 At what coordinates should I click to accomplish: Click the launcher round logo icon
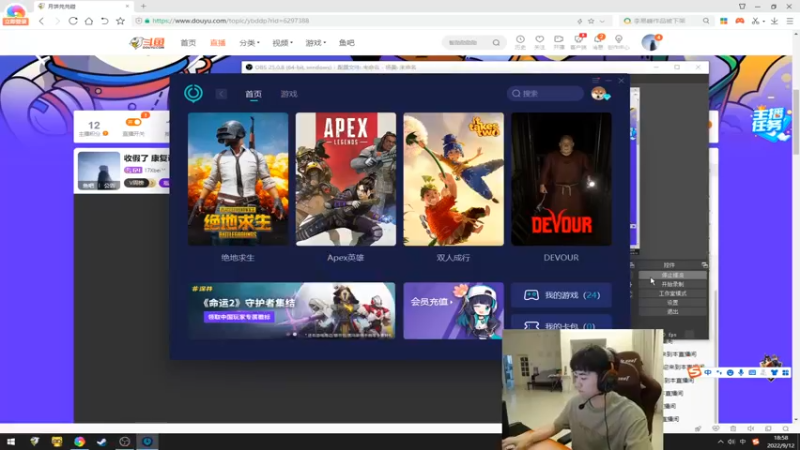[x=193, y=93]
